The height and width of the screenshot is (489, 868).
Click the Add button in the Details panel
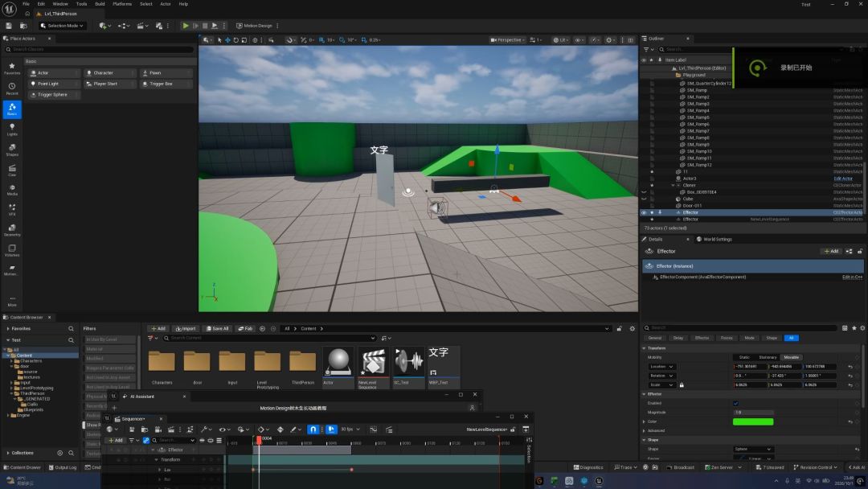click(x=831, y=252)
